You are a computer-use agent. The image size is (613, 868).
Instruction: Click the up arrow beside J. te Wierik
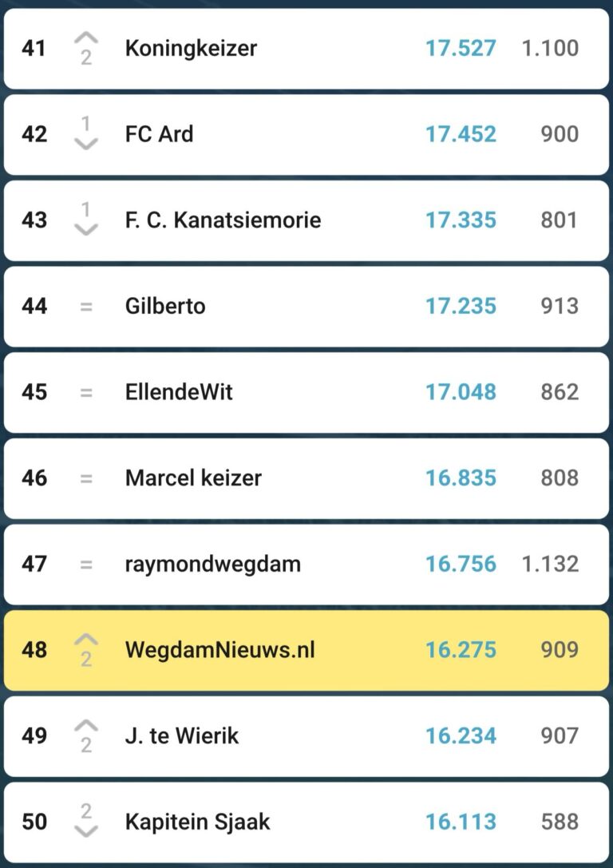(86, 727)
